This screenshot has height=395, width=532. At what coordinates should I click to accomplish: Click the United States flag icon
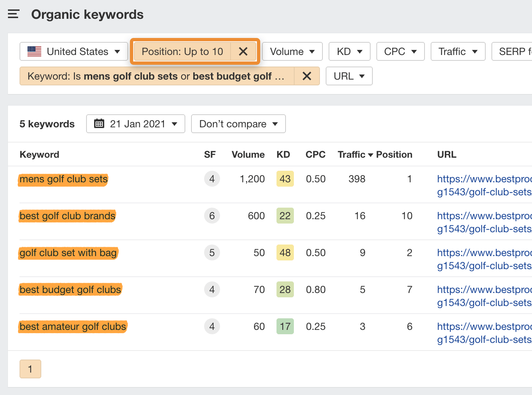[x=34, y=52]
